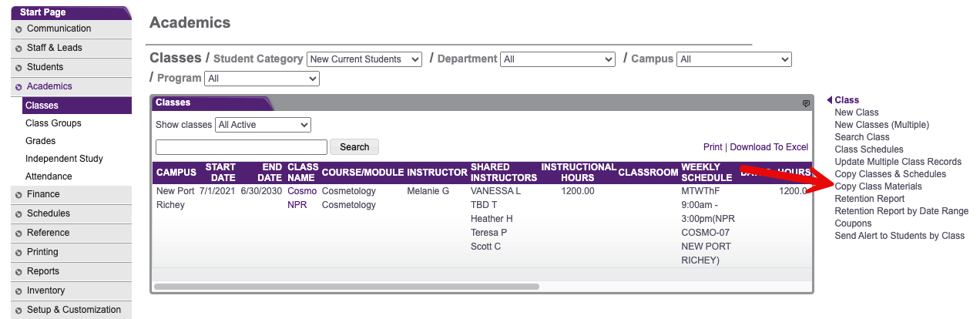Screen dimensions: 980x319
Task: Click the bullet icon next to Finance
Action: [18, 195]
